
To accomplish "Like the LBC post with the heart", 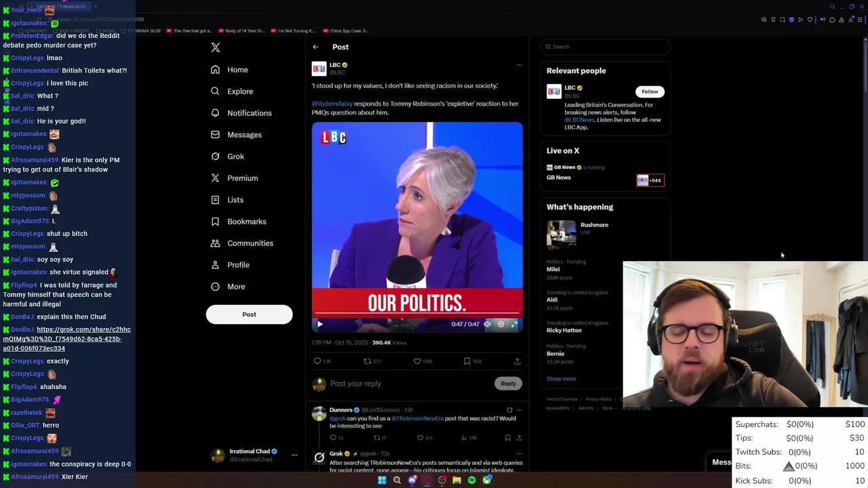I will (x=417, y=361).
